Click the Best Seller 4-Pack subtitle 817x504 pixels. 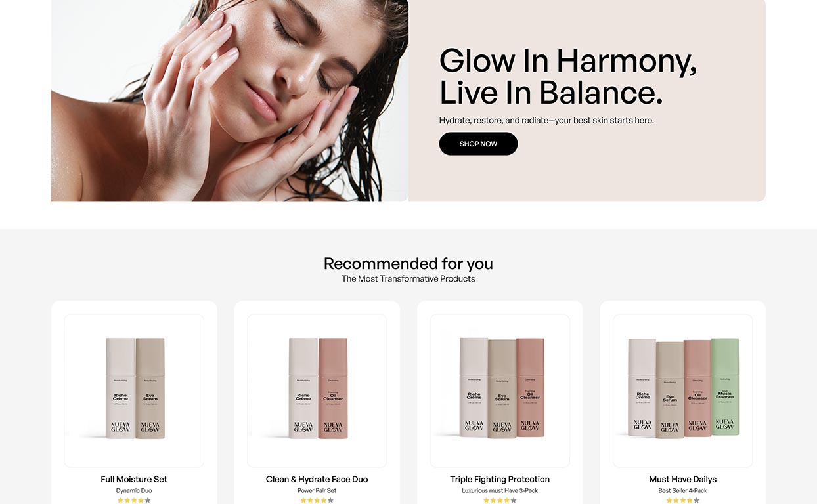point(683,491)
